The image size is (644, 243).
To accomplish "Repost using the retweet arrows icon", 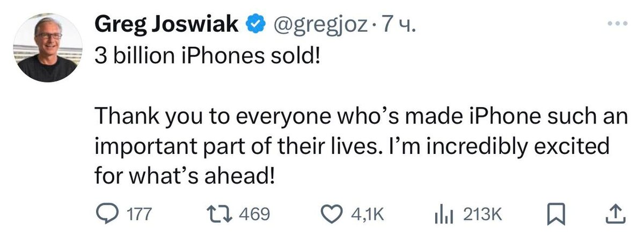I will [220, 215].
